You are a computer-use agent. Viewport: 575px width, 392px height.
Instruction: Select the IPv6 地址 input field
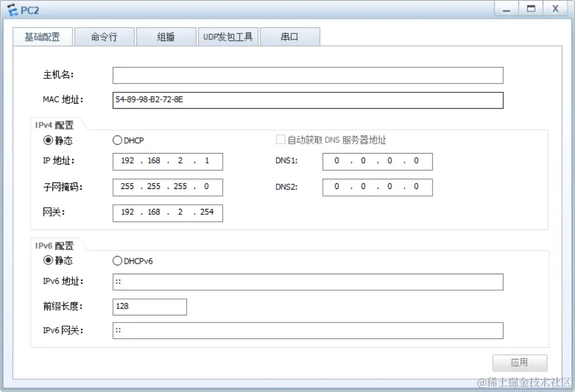[x=308, y=282]
